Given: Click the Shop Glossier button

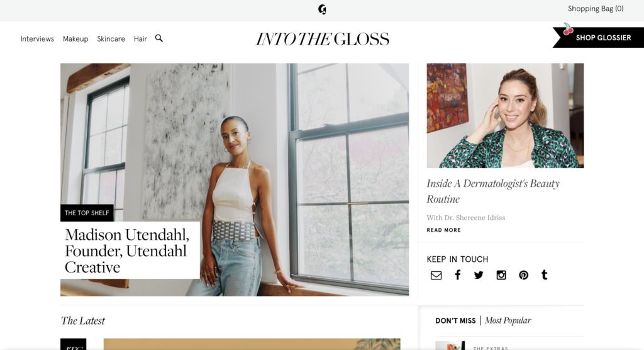Looking at the screenshot, I should click(x=599, y=37).
